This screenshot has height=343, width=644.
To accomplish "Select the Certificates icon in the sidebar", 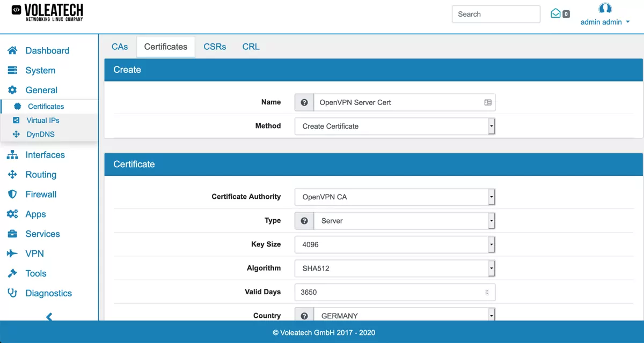I will pos(18,106).
